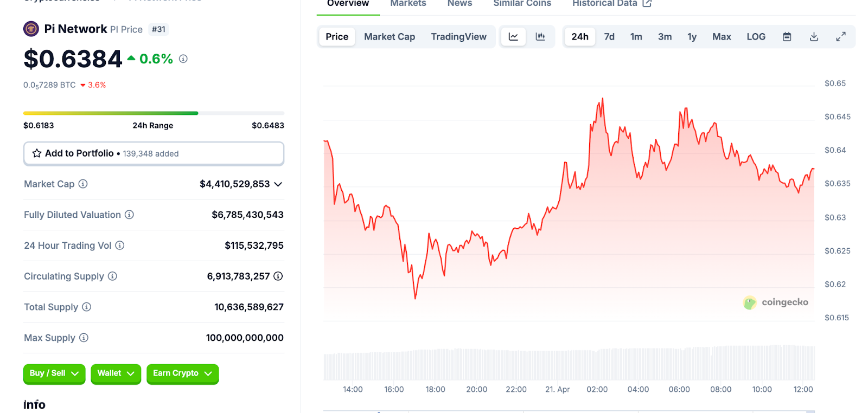Image resolution: width=868 pixels, height=413 pixels.
Task: Open the calendar date range picker
Action: click(x=787, y=36)
